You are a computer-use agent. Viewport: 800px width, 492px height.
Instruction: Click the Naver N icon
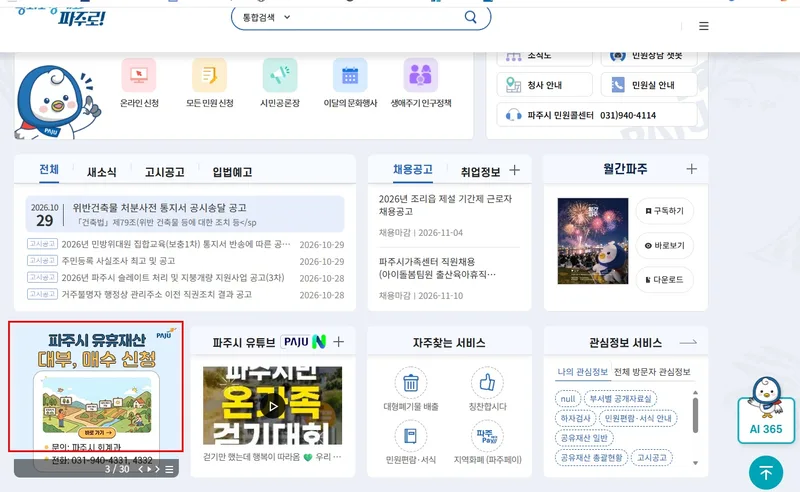319,341
